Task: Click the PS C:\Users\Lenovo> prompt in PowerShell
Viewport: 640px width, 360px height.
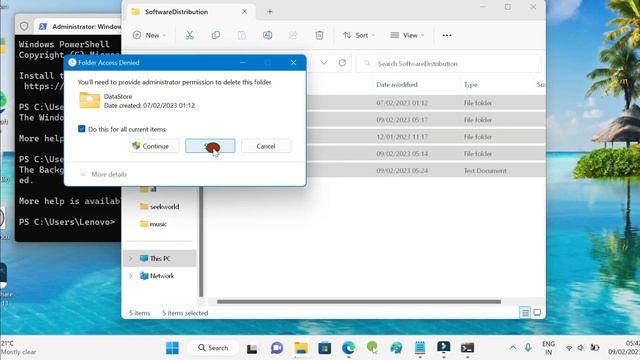Action: [67, 222]
